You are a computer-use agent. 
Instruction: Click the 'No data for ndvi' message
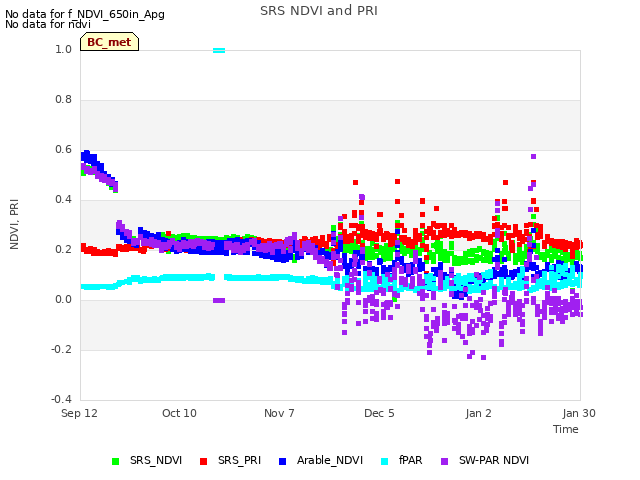point(48,24)
